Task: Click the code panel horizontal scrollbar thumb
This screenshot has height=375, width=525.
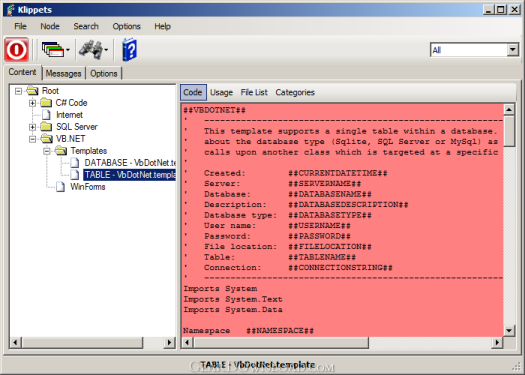Action: (281, 343)
